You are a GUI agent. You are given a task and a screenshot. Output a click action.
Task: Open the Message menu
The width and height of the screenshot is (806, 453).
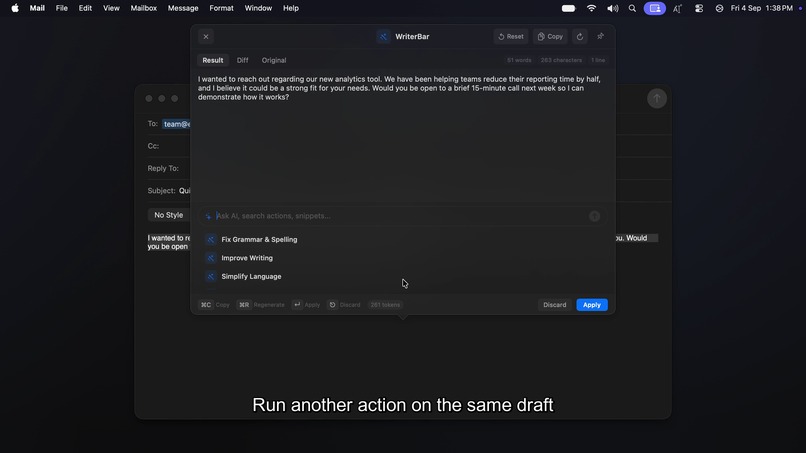coord(183,8)
